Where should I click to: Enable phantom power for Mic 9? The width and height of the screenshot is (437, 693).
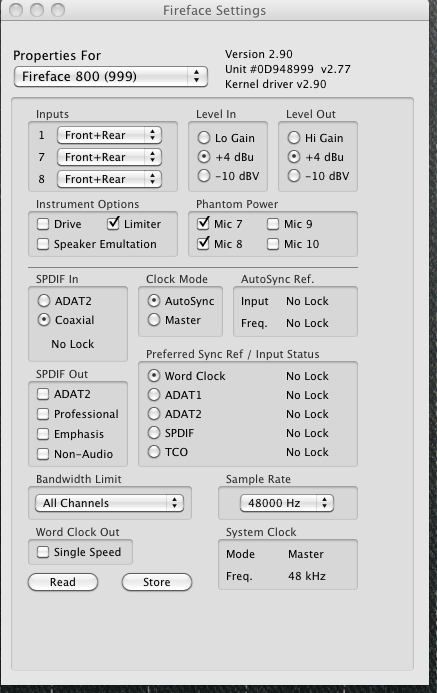pyautogui.click(x=273, y=224)
